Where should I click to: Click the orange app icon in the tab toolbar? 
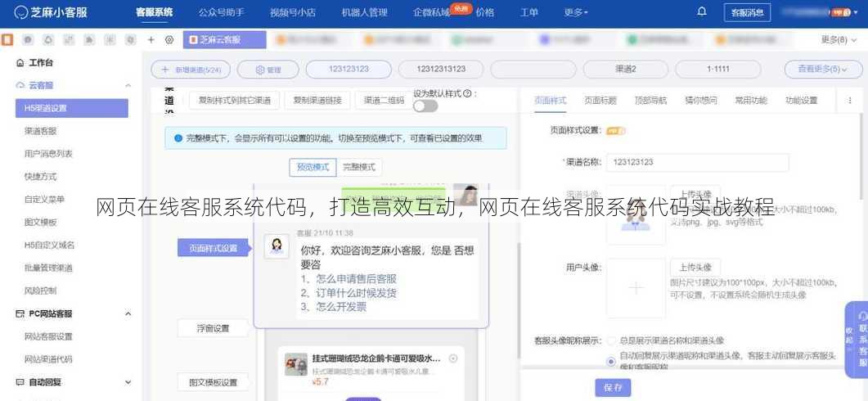(x=7, y=40)
